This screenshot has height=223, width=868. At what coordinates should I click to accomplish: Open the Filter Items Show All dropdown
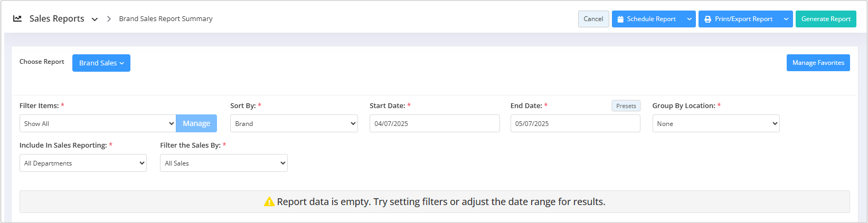pyautogui.click(x=98, y=123)
